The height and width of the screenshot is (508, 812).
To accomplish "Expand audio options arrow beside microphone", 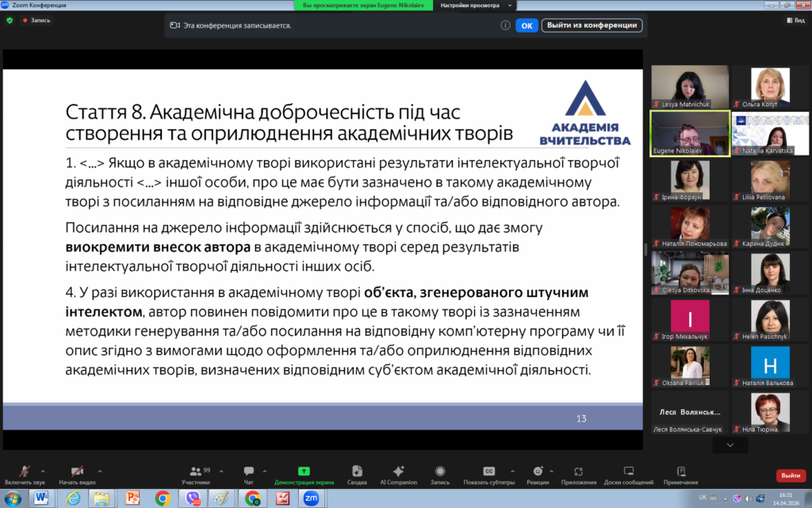I will (43, 470).
